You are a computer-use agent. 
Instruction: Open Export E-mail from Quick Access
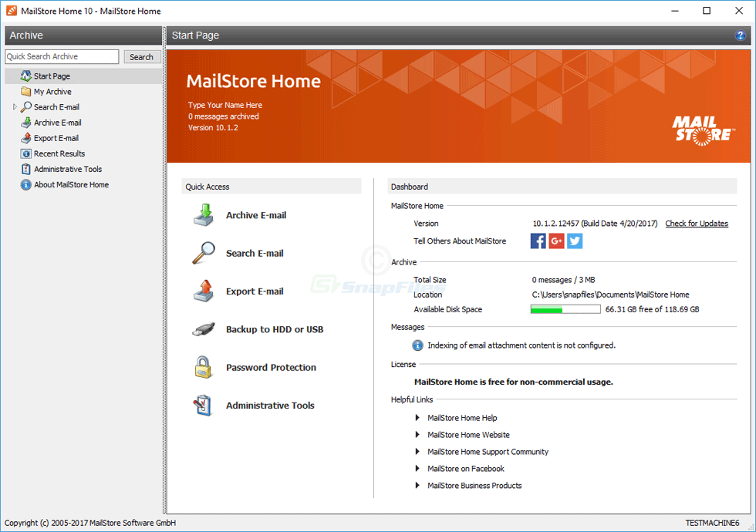255,291
